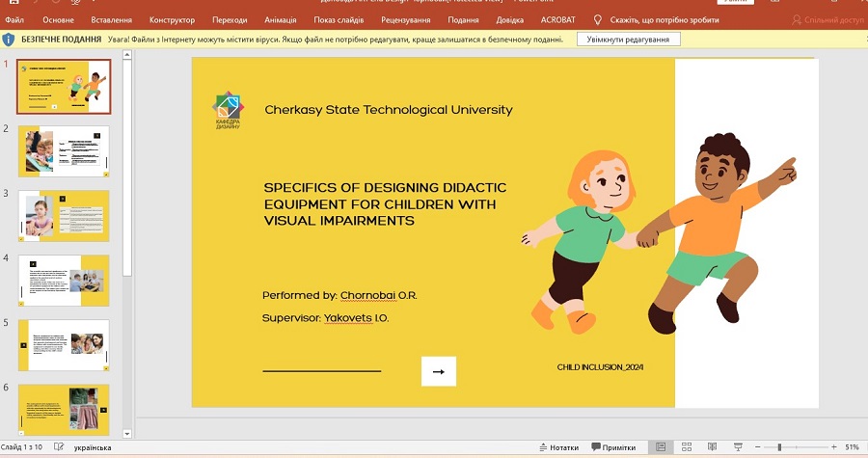Switch to Normal view icon
Viewport: 868px width, 458px height.
661,447
